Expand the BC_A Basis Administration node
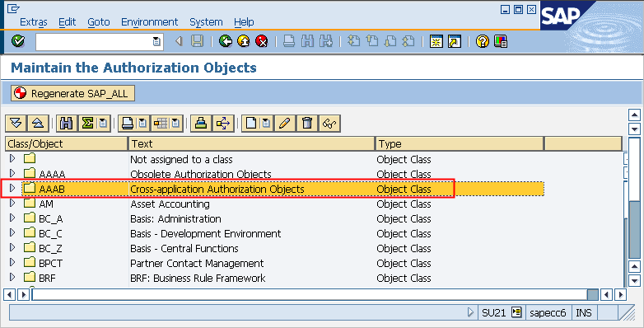644x328 pixels. [x=12, y=218]
